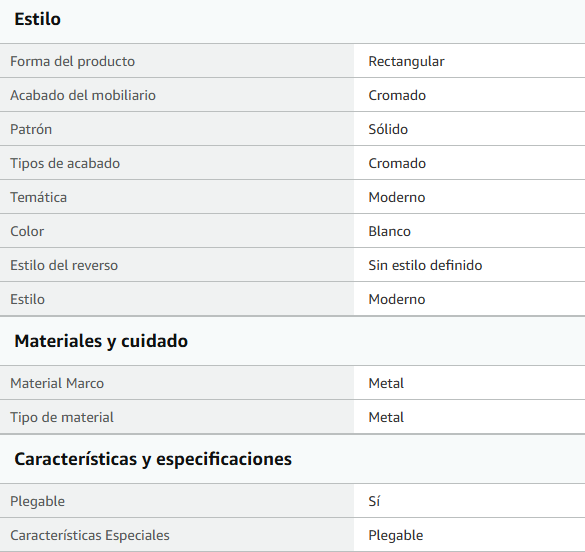Viewport: 585px width, 552px height.
Task: Select the Características Especiales label
Action: tap(90, 535)
